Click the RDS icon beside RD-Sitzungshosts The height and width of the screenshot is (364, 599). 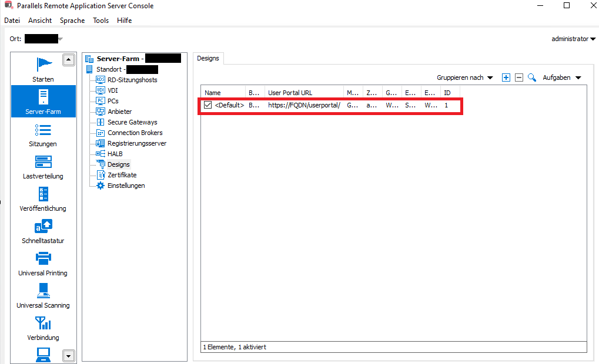101,80
